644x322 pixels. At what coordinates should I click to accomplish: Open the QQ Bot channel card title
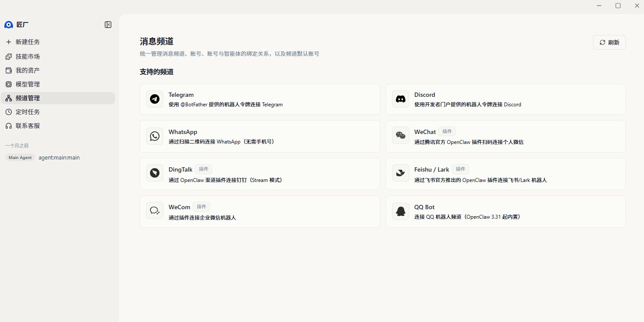click(x=424, y=207)
